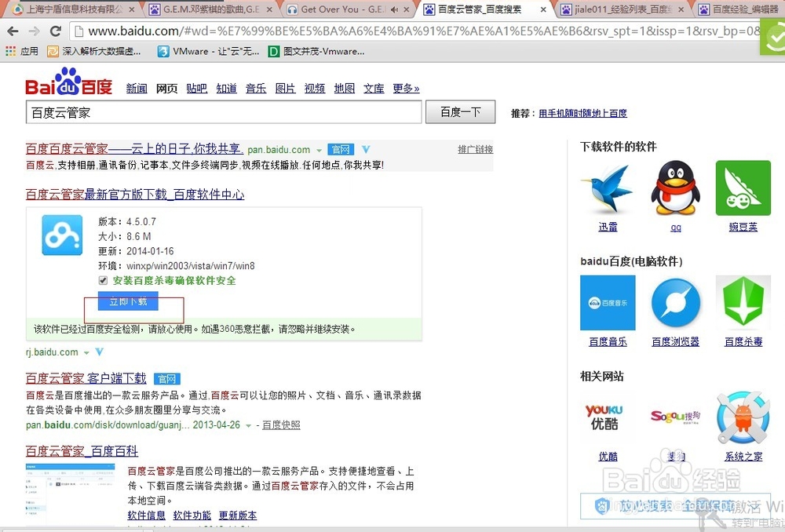Viewport: 785px width, 532px height.
Task: Select the 音乐 category
Action: [256, 89]
